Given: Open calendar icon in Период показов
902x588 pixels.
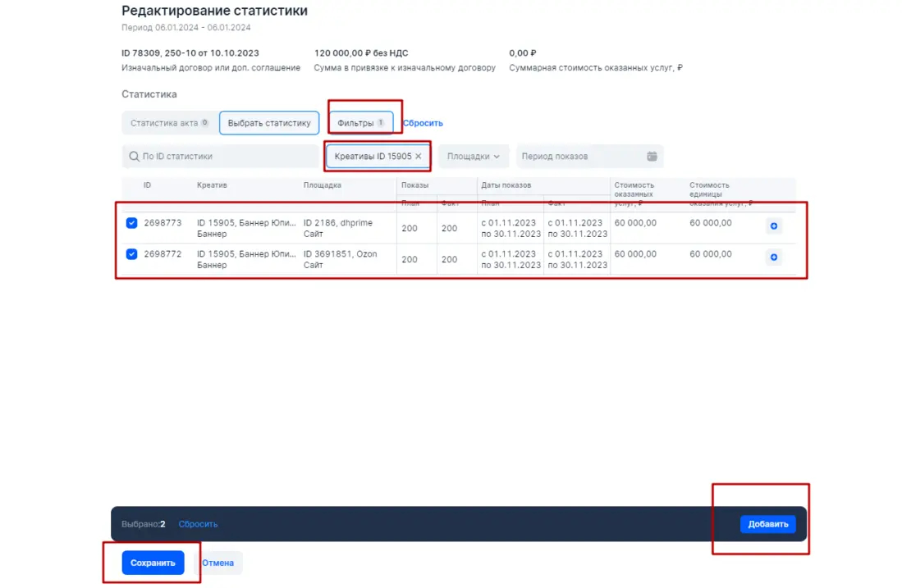Looking at the screenshot, I should (x=651, y=157).
